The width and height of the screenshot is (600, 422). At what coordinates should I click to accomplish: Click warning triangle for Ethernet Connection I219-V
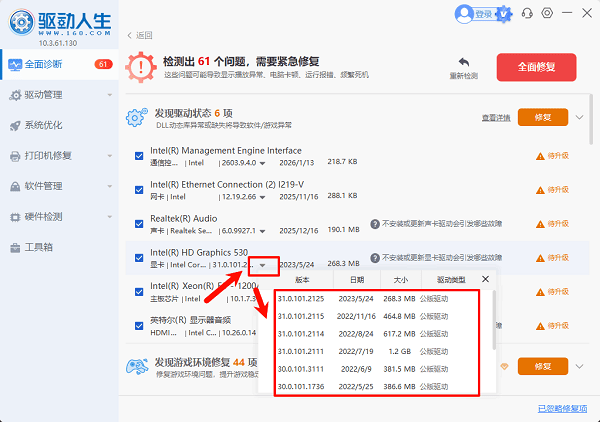(x=540, y=190)
